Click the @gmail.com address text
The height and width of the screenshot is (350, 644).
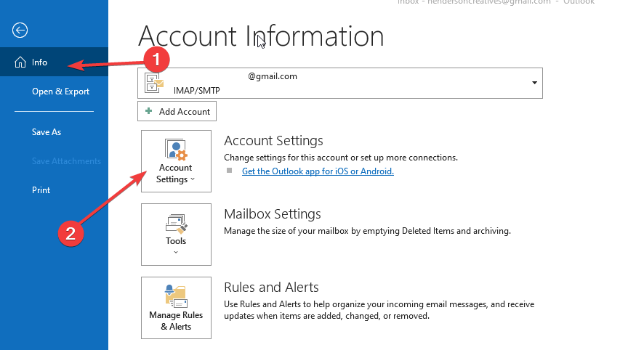click(x=273, y=76)
